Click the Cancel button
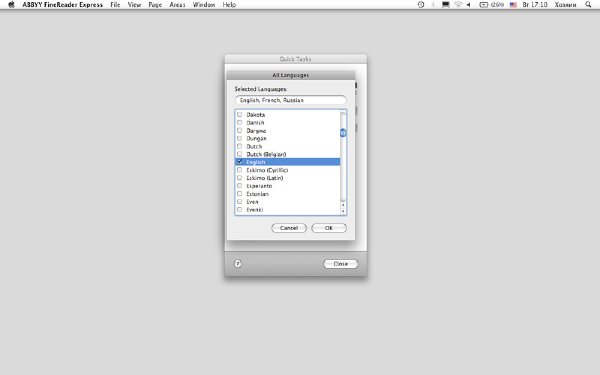Viewport: 600px width, 375px height. (x=289, y=228)
